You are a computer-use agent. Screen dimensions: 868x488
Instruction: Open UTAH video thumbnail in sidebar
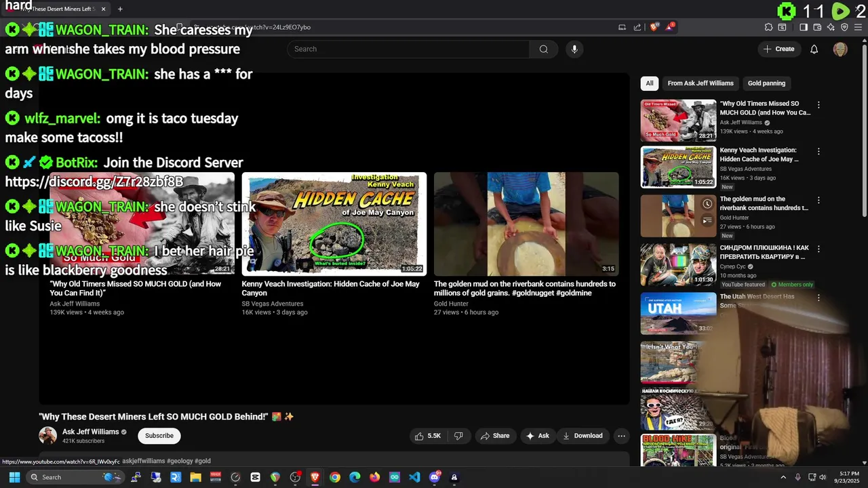tap(678, 313)
